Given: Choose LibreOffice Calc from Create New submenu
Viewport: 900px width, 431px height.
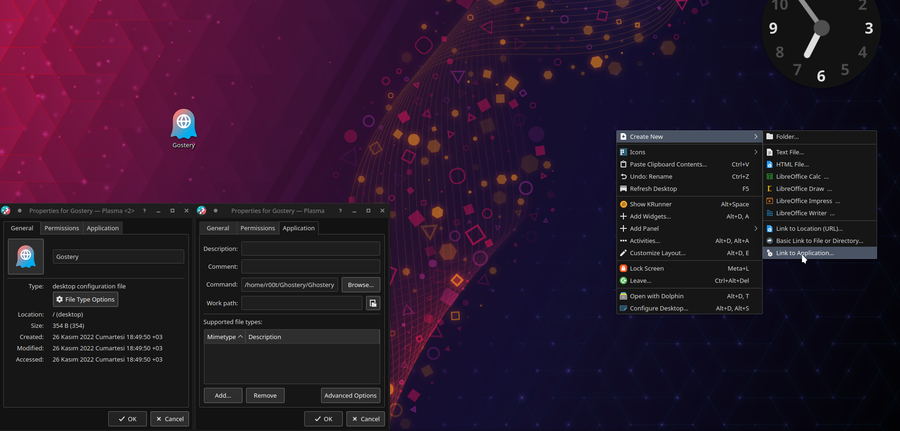Looking at the screenshot, I should 802,176.
